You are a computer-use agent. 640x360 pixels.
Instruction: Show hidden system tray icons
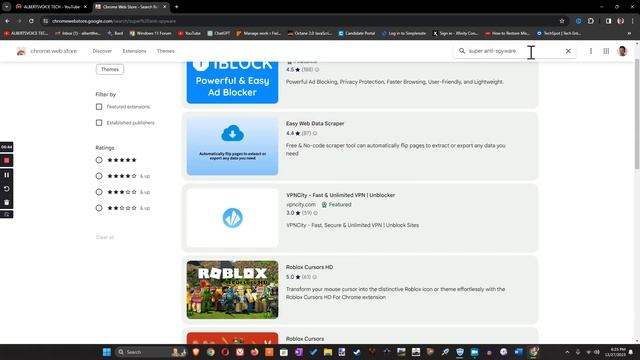point(567,352)
